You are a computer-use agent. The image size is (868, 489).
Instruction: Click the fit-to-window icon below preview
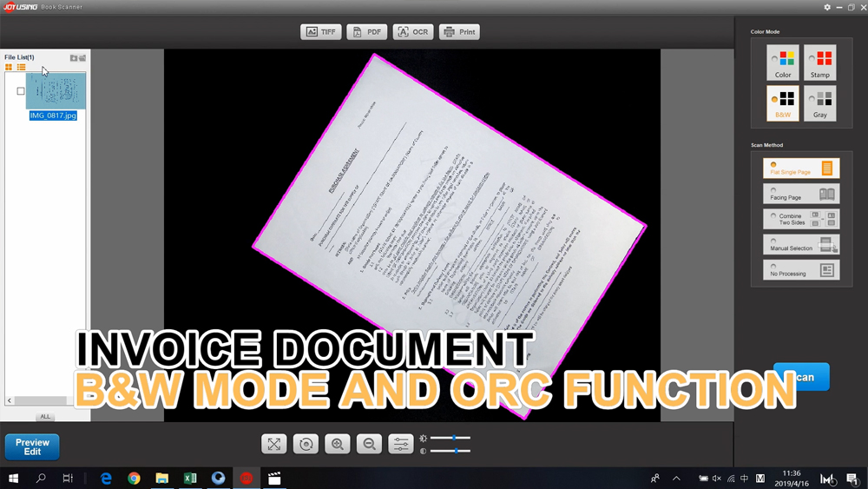pos(274,444)
